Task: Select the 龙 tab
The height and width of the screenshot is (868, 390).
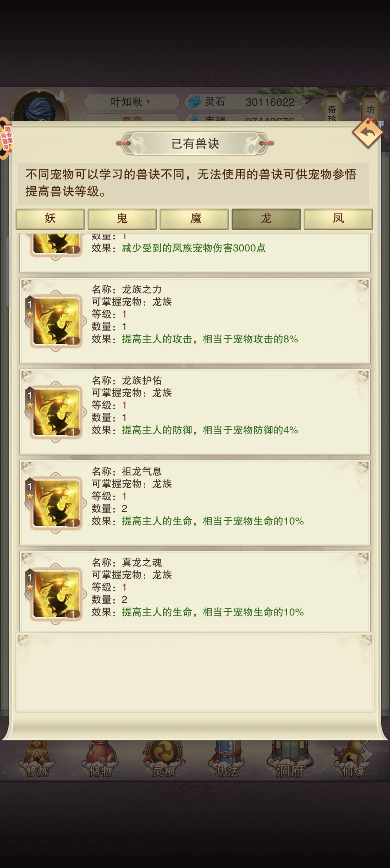Action: [266, 219]
